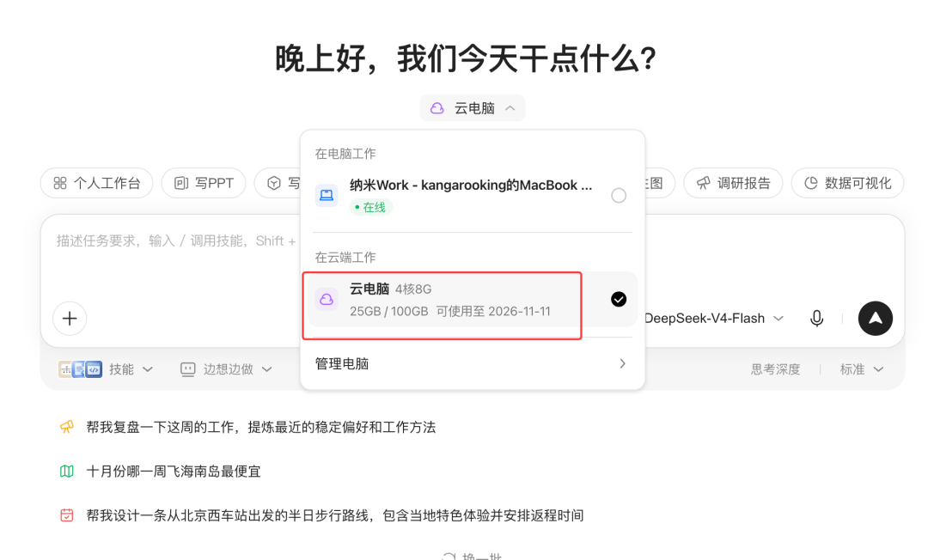Select the 纳米Work MacBook radio button
Screen dimensions: 928x560
coord(619,195)
